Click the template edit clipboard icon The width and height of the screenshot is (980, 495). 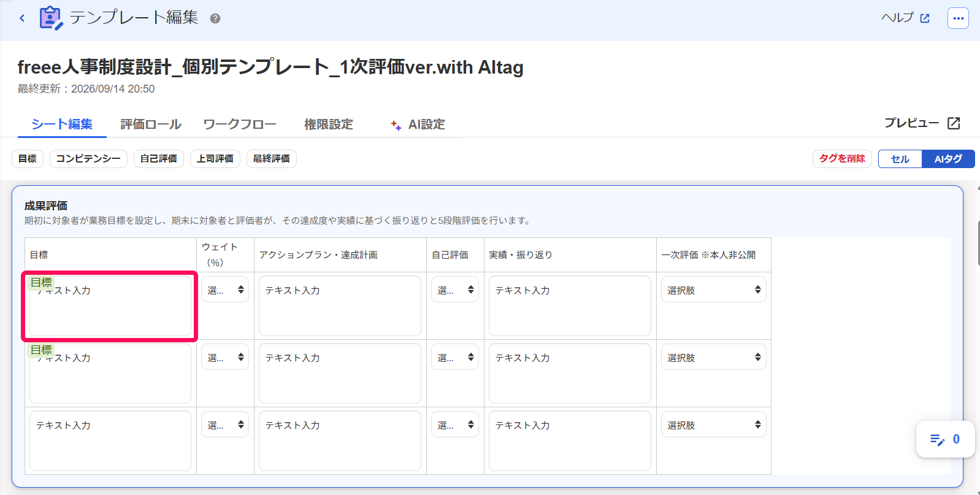point(51,18)
